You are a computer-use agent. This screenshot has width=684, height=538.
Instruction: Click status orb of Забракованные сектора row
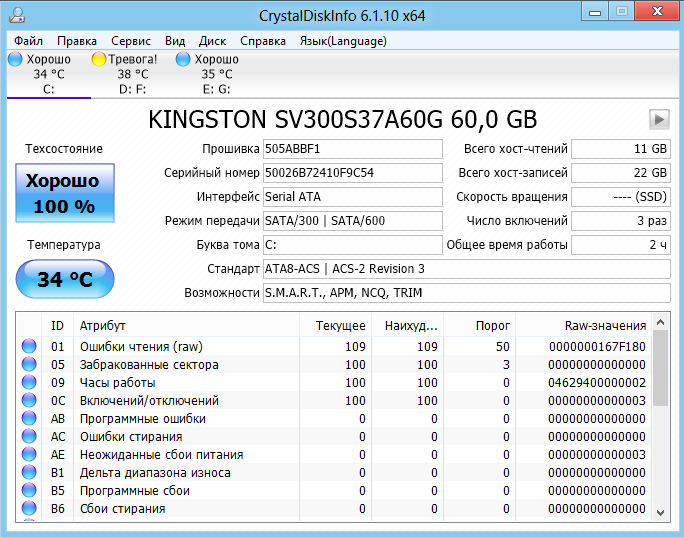point(29,364)
